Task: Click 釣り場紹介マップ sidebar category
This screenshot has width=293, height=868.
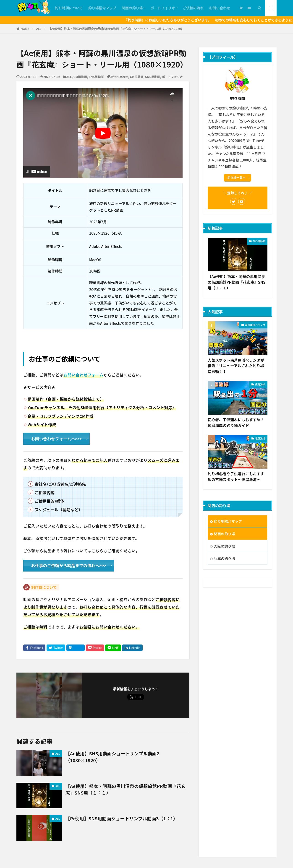Action: click(x=237, y=521)
